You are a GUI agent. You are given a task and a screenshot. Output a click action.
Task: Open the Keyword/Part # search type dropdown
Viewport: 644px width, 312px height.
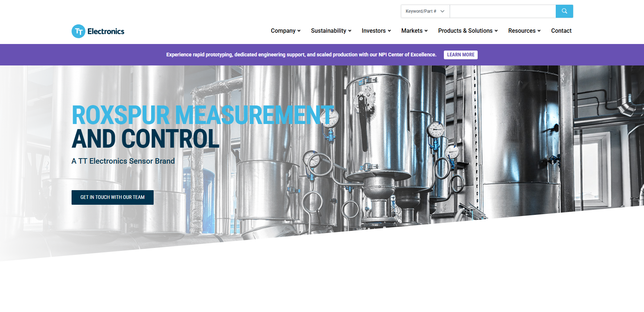point(425,11)
